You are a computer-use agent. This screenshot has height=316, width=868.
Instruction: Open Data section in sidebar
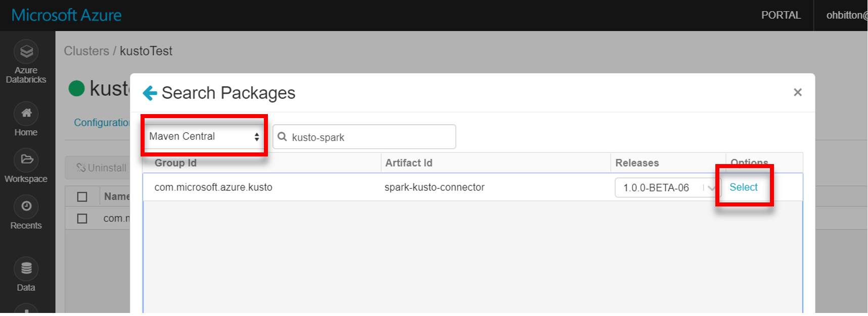click(x=26, y=269)
